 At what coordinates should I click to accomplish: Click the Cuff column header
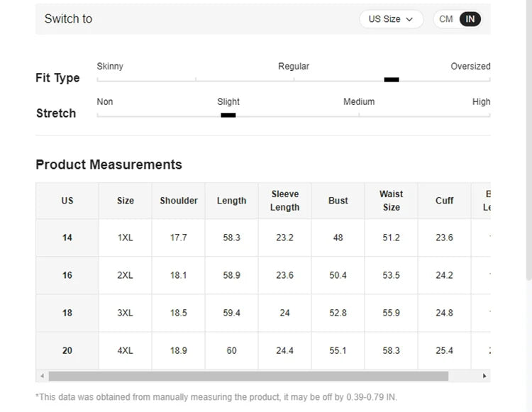[445, 201]
